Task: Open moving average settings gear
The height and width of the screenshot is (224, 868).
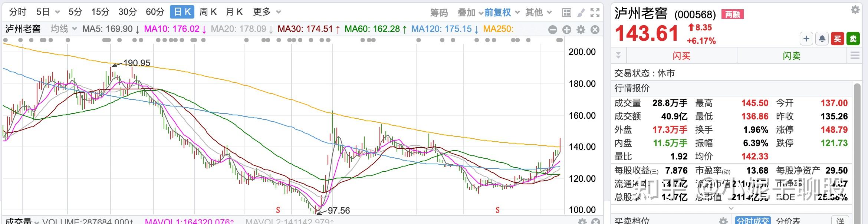Action: [x=581, y=30]
